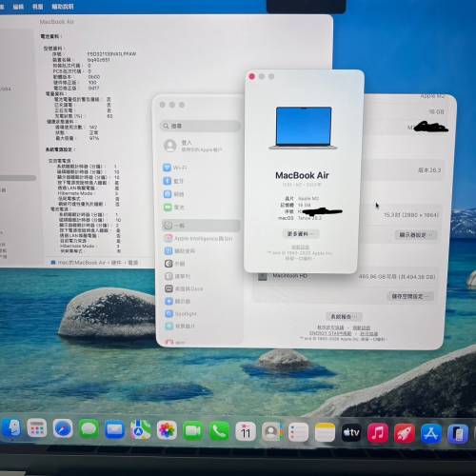Open the Edit (編輯) menu in the menu bar

(18, 7)
